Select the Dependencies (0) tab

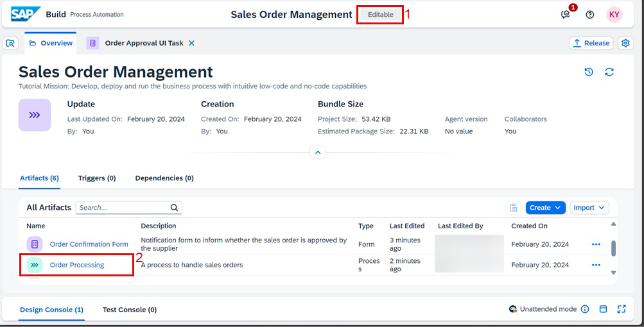coord(164,178)
